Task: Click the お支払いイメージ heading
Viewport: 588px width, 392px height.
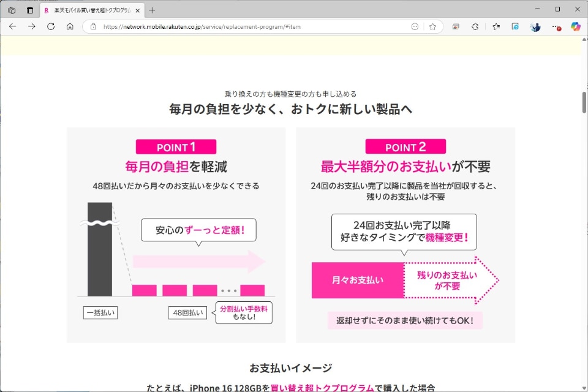Action: (290, 368)
